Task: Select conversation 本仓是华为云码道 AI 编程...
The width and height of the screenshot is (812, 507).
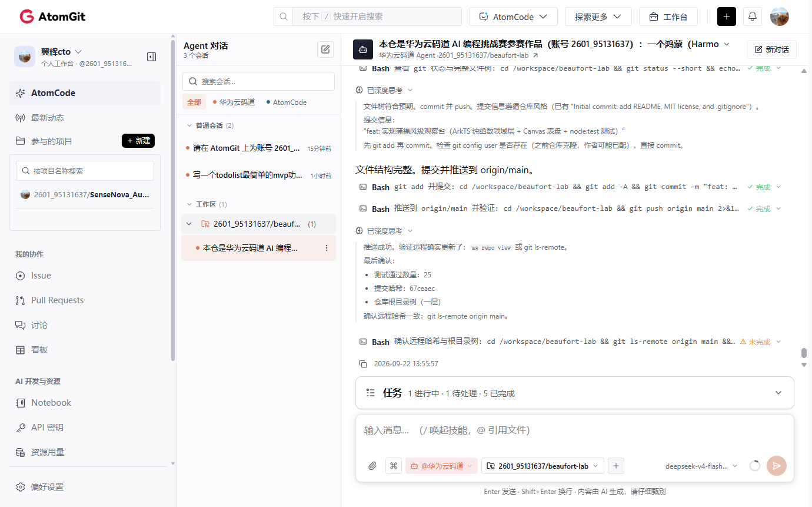Action: click(x=258, y=248)
